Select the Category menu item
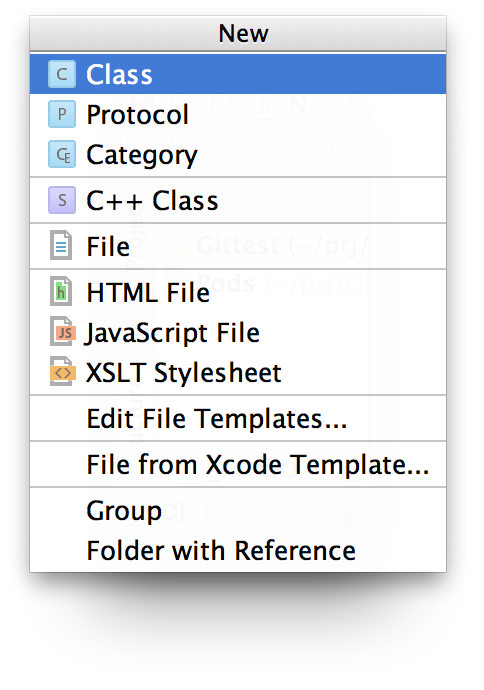484x690 pixels. [238, 154]
